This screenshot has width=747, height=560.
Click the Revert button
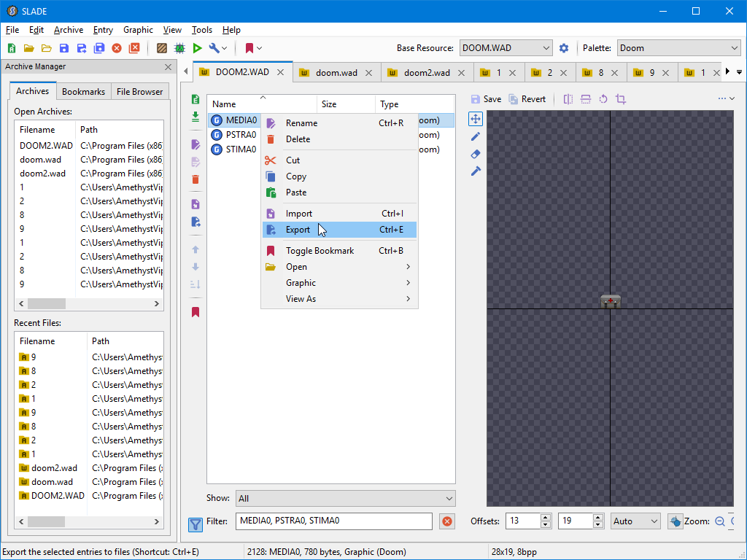click(527, 99)
